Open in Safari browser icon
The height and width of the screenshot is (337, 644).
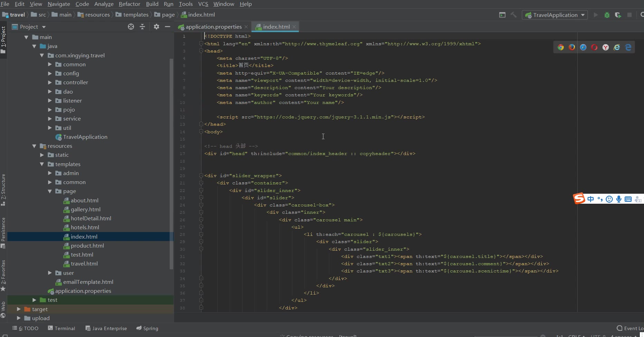click(583, 47)
